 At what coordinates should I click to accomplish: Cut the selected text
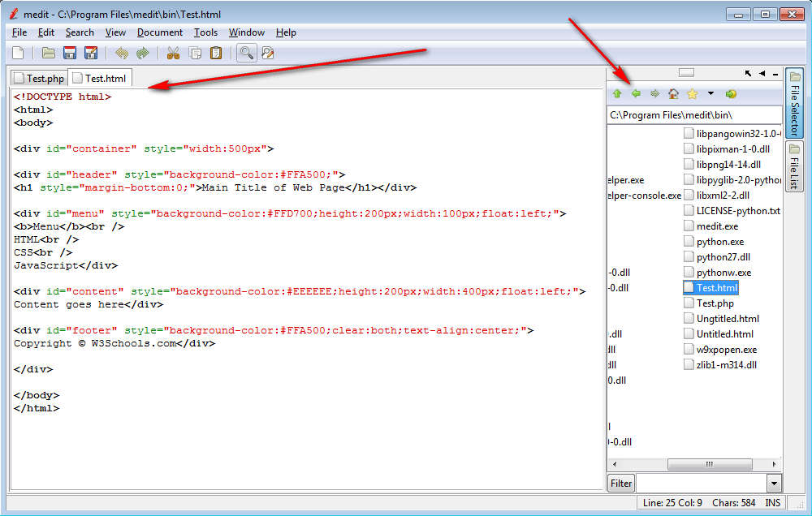click(173, 53)
